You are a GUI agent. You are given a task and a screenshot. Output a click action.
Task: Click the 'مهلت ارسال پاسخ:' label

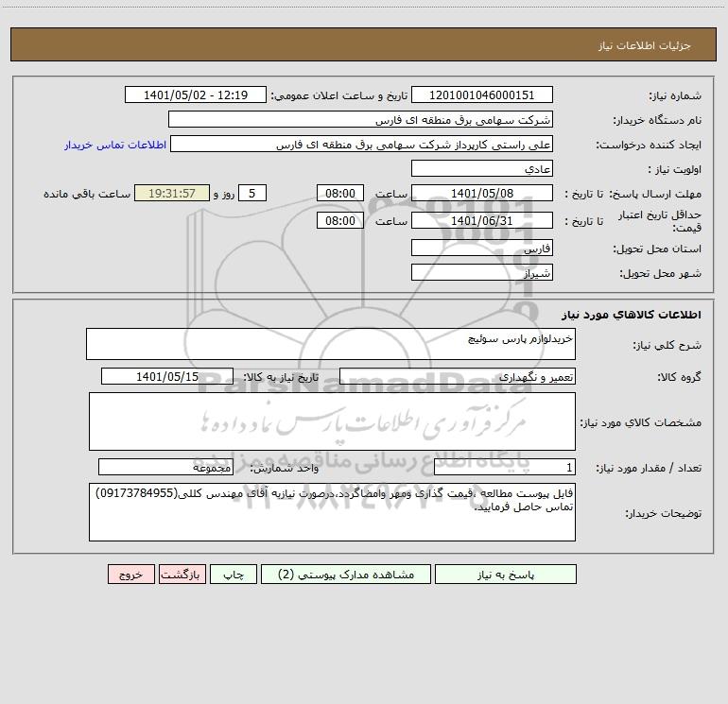click(x=655, y=194)
